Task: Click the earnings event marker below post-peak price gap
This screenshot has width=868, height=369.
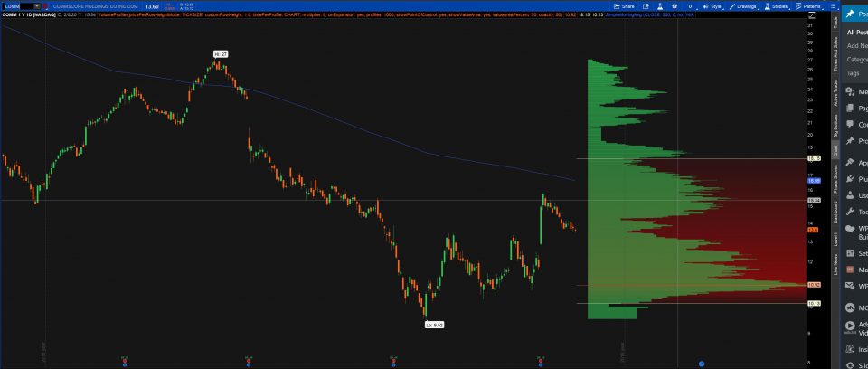Action: point(249,362)
